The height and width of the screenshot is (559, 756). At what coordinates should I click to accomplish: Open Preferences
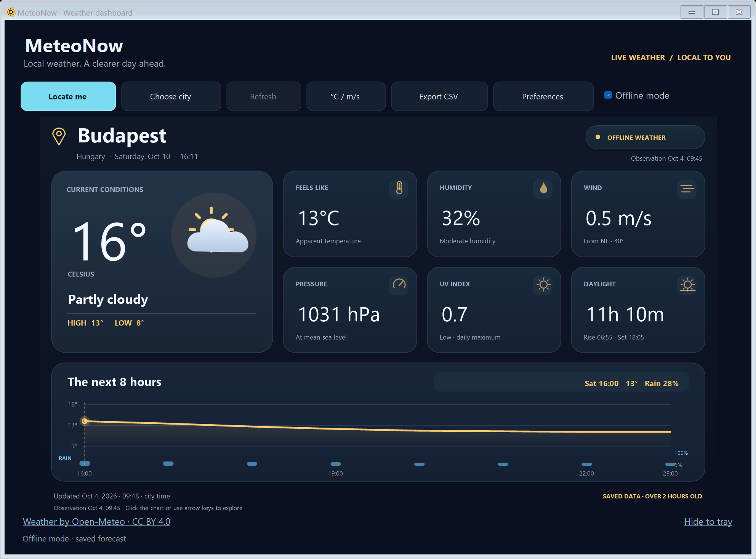click(x=543, y=96)
